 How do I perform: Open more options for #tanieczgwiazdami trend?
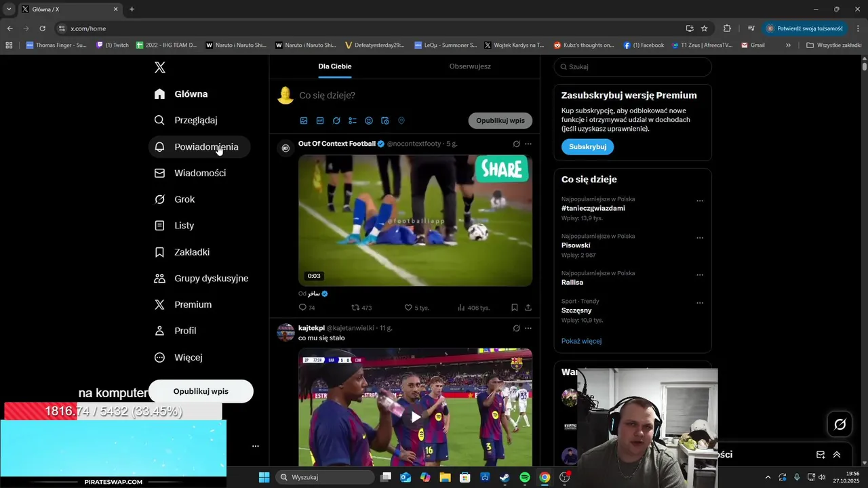click(700, 201)
